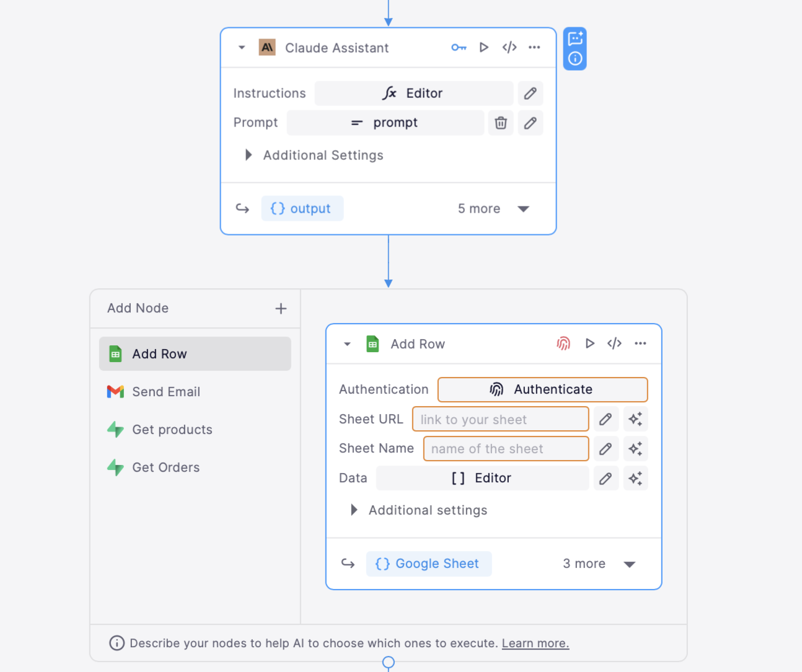
Task: Open the AI chat sparkle panel
Action: coord(575,38)
